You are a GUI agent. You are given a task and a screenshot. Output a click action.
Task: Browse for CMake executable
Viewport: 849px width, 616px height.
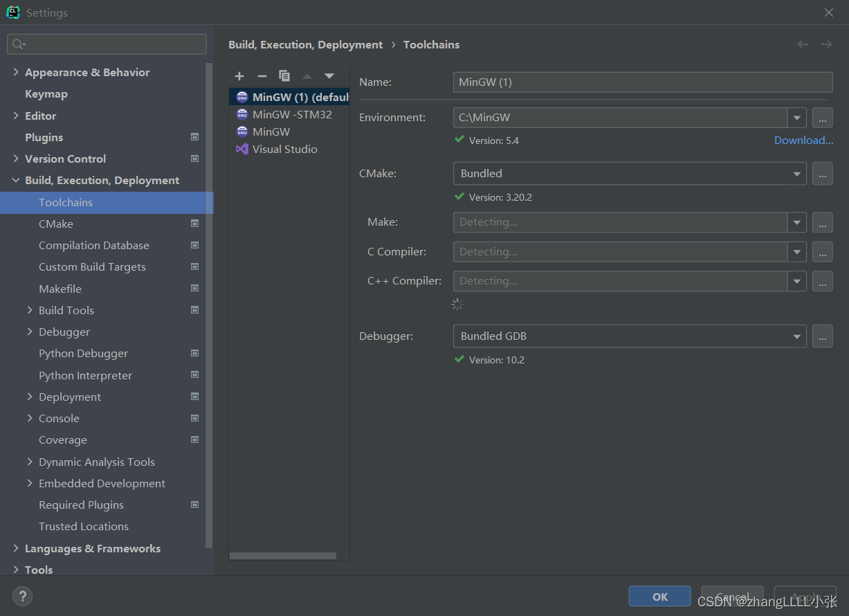822,174
